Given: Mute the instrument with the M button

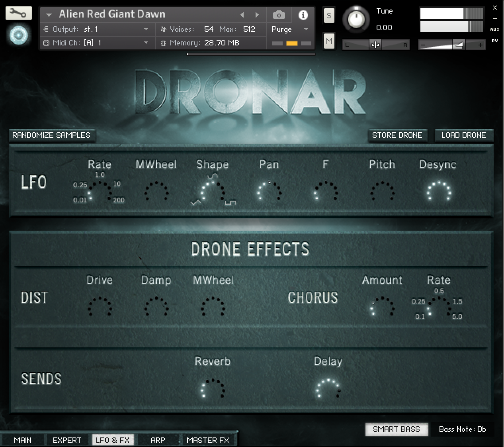Looking at the screenshot, I should click(329, 41).
